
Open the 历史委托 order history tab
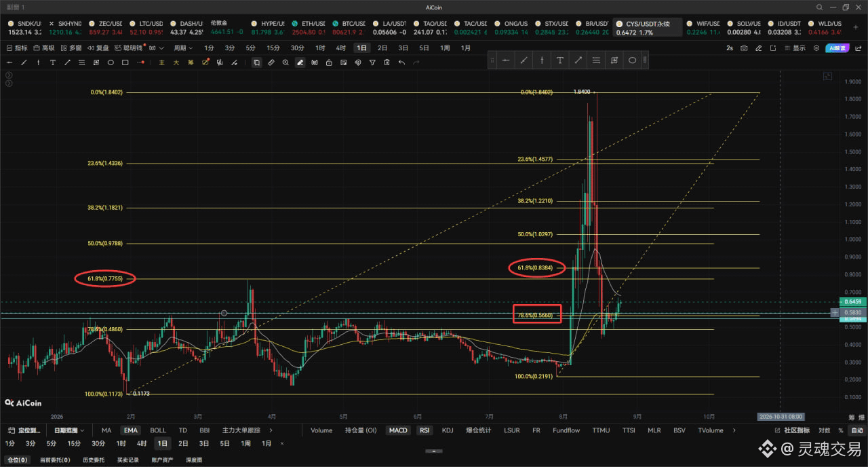(92, 460)
